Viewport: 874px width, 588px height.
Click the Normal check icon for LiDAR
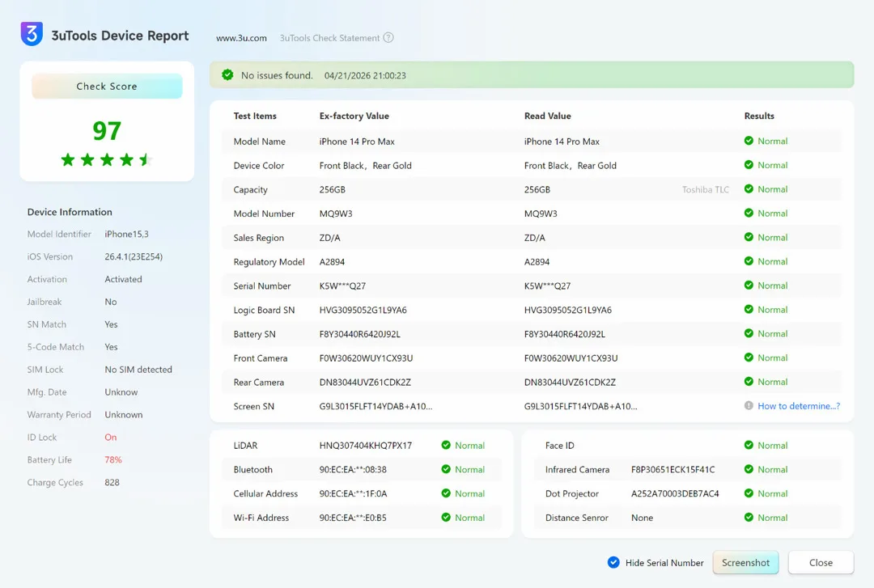click(446, 446)
